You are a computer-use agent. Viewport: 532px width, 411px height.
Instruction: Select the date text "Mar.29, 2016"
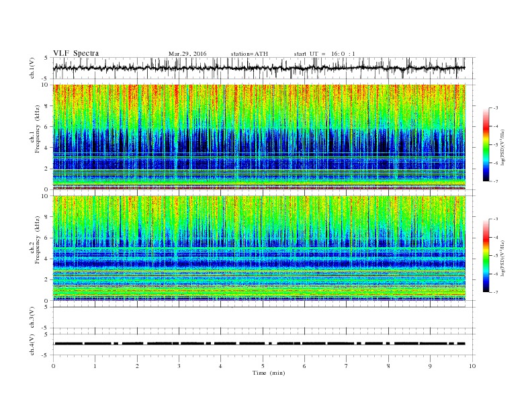coord(187,54)
